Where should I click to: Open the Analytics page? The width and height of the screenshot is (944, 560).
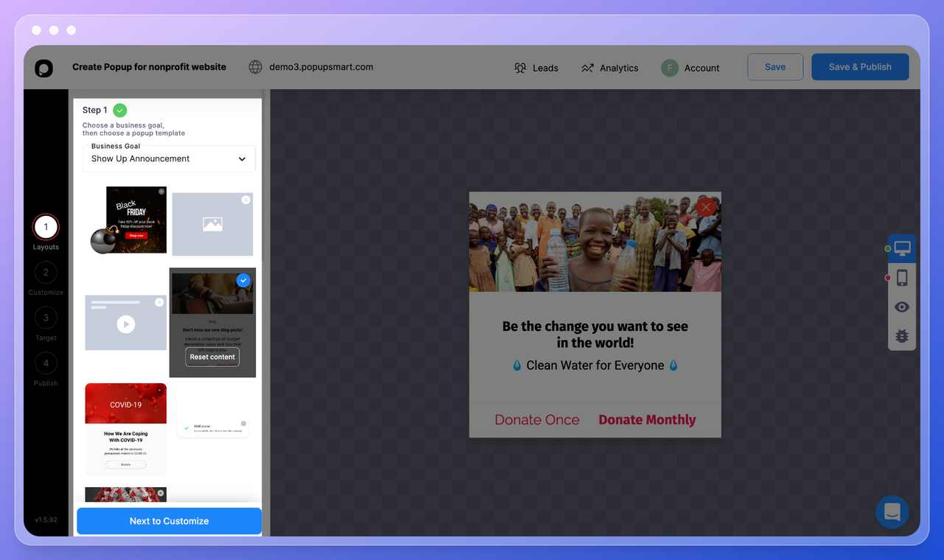609,68
